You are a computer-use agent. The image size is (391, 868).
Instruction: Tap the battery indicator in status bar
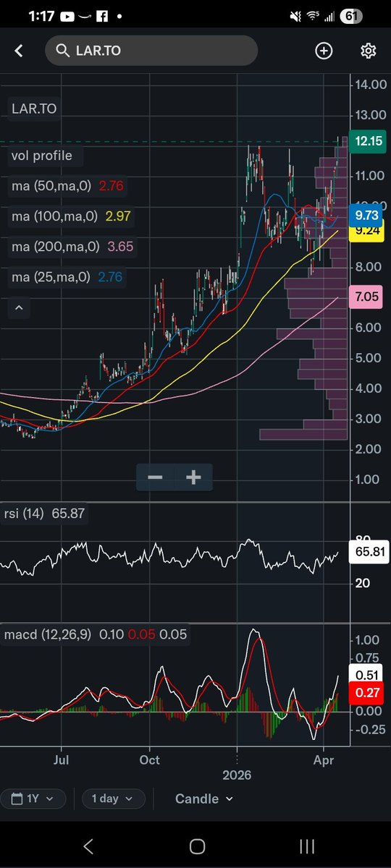click(351, 15)
